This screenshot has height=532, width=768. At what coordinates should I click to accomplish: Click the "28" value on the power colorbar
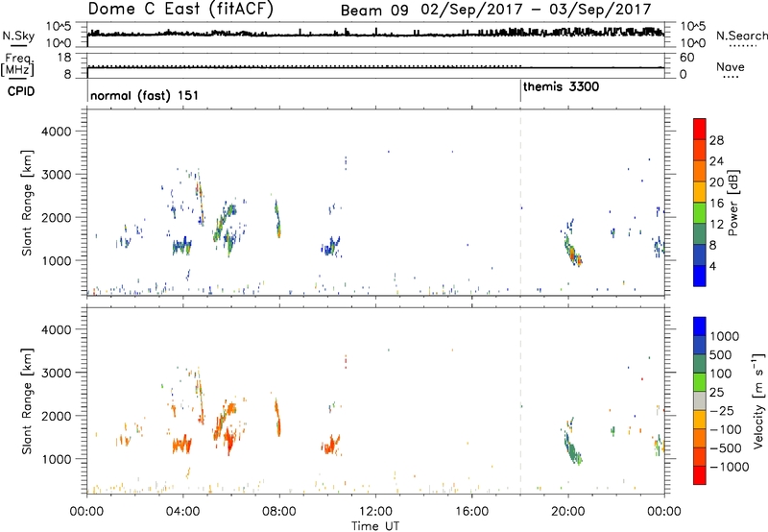point(716,140)
